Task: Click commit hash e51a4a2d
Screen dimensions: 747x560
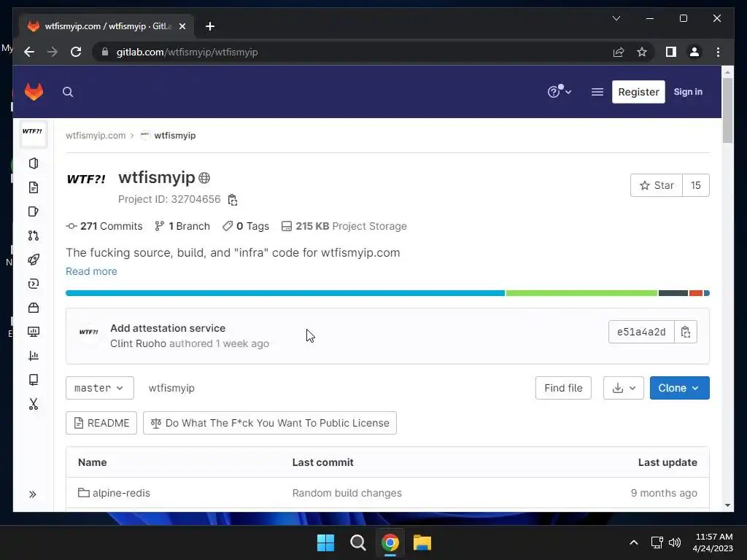Action: 641,332
